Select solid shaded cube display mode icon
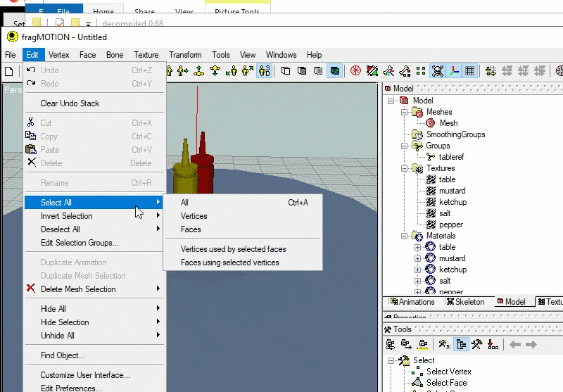Image resolution: width=563 pixels, height=392 pixels. (302, 70)
